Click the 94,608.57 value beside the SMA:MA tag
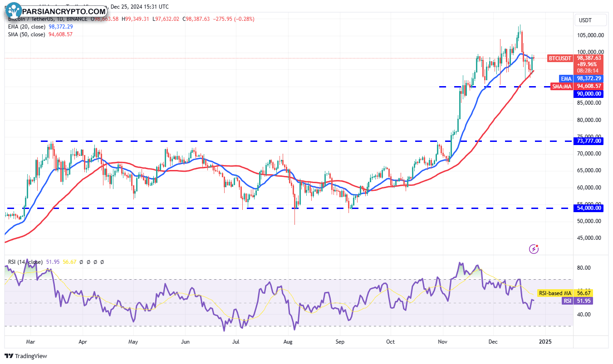 (x=589, y=86)
